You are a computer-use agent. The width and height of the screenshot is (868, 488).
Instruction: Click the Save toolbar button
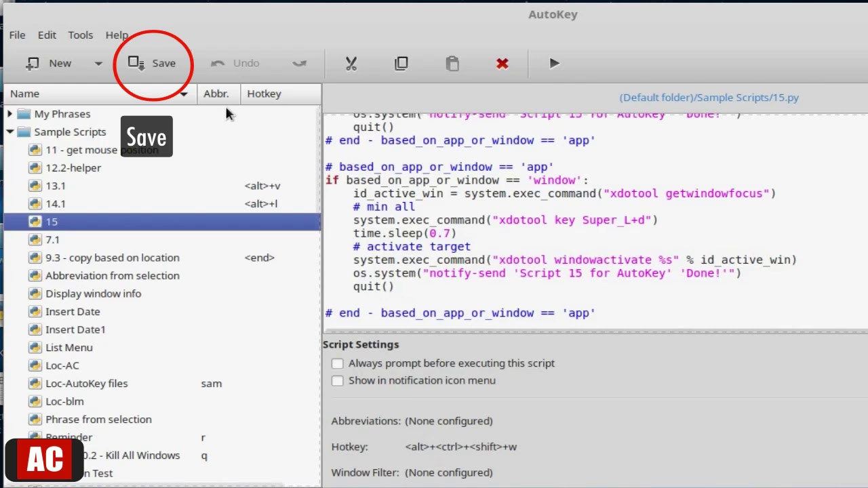(x=153, y=63)
